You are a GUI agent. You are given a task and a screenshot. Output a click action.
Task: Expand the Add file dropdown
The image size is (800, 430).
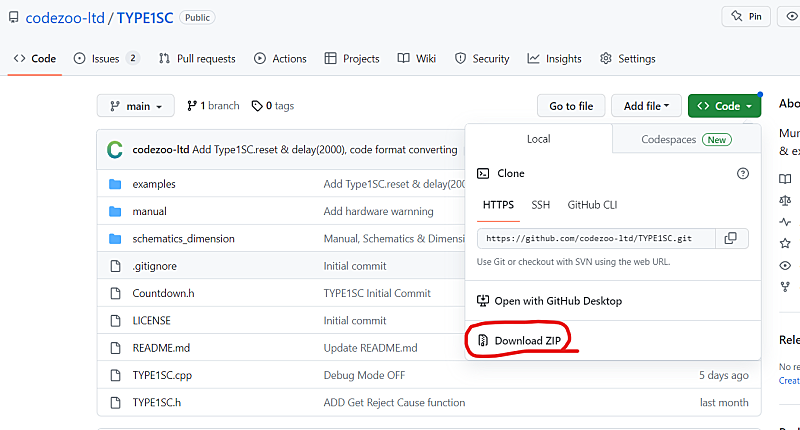point(646,106)
